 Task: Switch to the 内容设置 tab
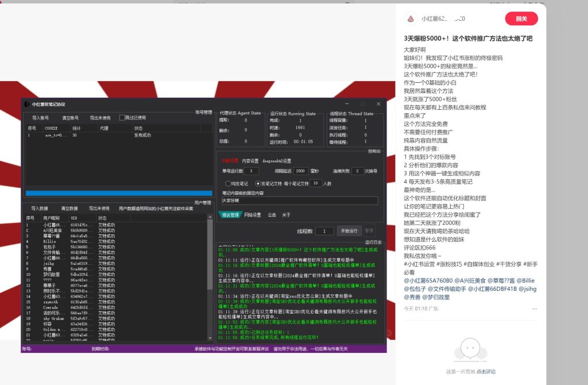click(250, 161)
